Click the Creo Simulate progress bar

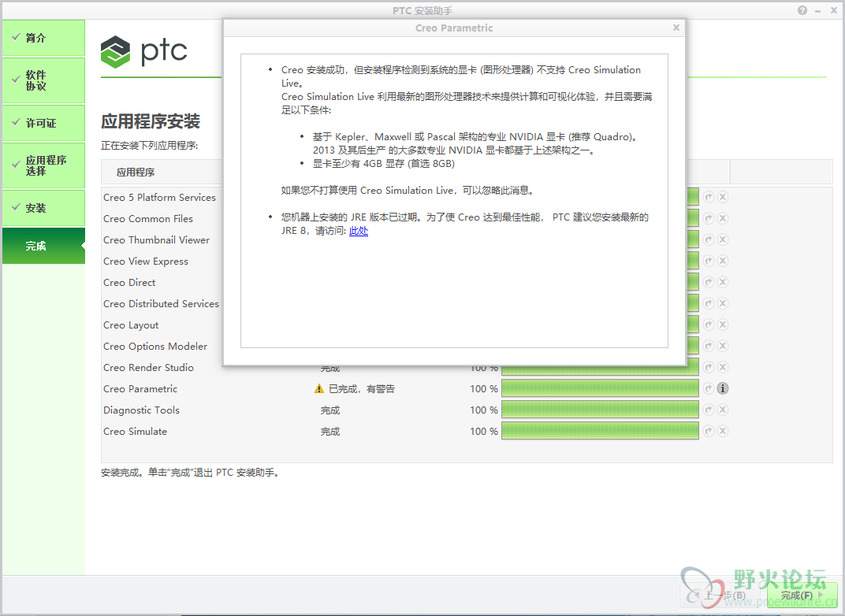(x=600, y=431)
